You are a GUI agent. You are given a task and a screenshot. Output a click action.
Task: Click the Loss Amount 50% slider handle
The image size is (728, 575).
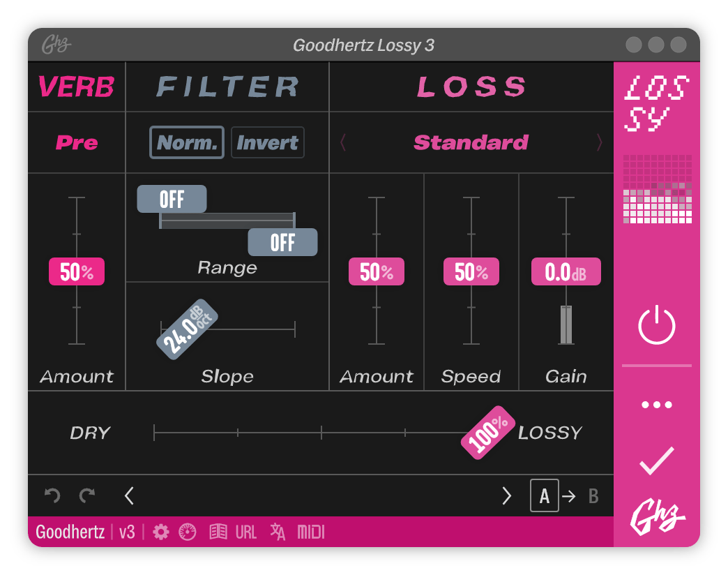click(x=377, y=271)
